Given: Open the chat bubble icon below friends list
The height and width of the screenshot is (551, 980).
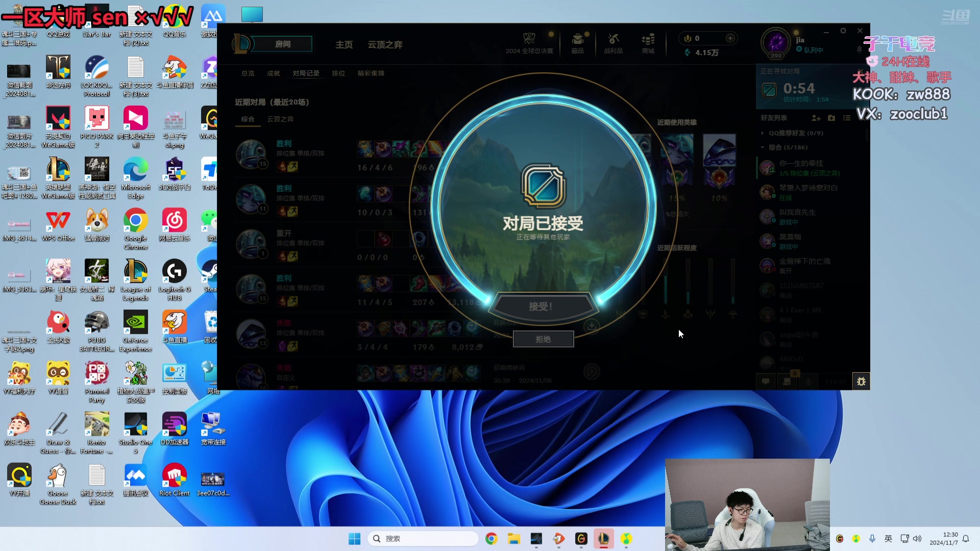Looking at the screenshot, I should [x=766, y=381].
